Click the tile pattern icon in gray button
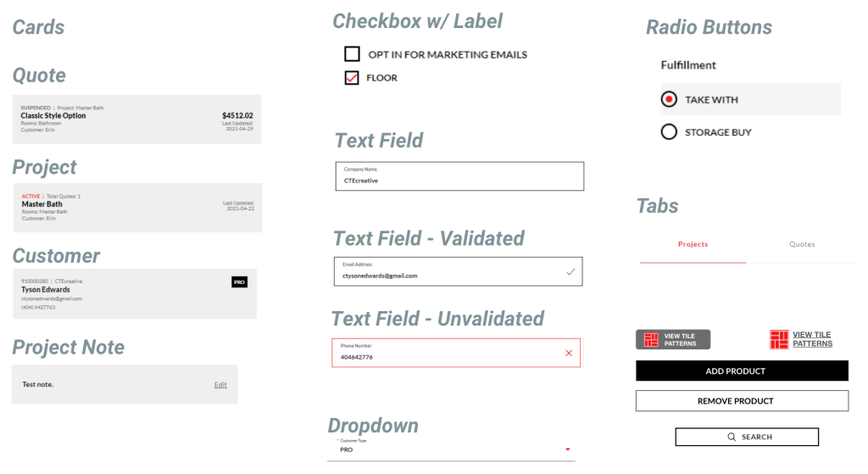Viewport: 868px width, 474px height. (651, 340)
